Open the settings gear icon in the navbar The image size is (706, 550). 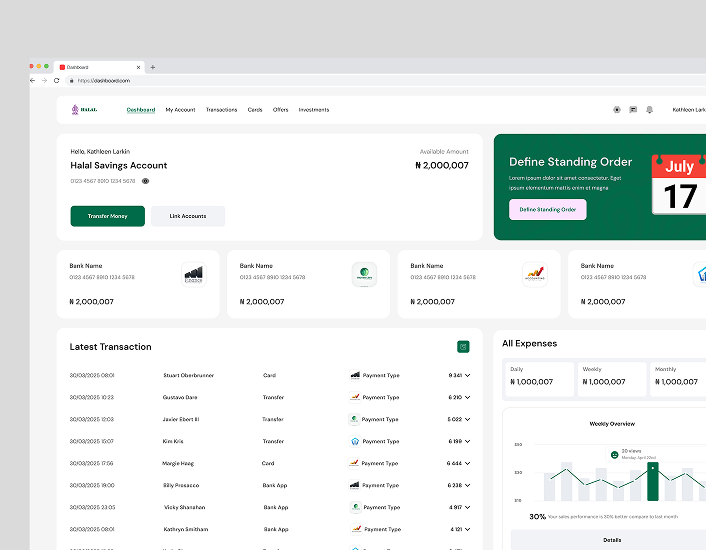(617, 109)
